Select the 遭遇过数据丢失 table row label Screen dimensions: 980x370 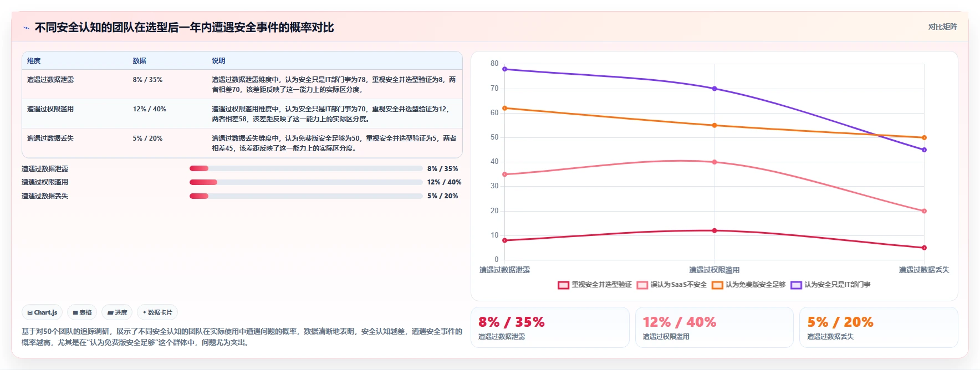pos(50,138)
